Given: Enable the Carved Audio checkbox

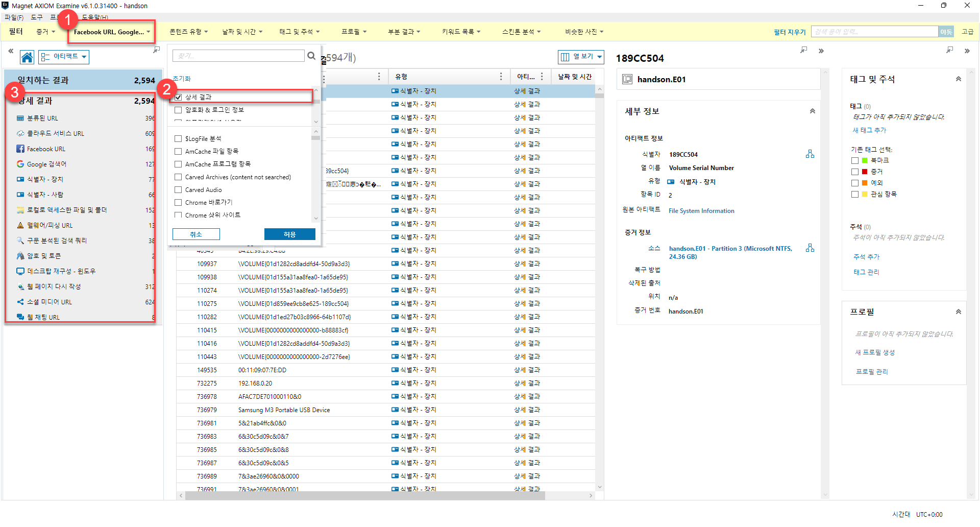Looking at the screenshot, I should 179,190.
